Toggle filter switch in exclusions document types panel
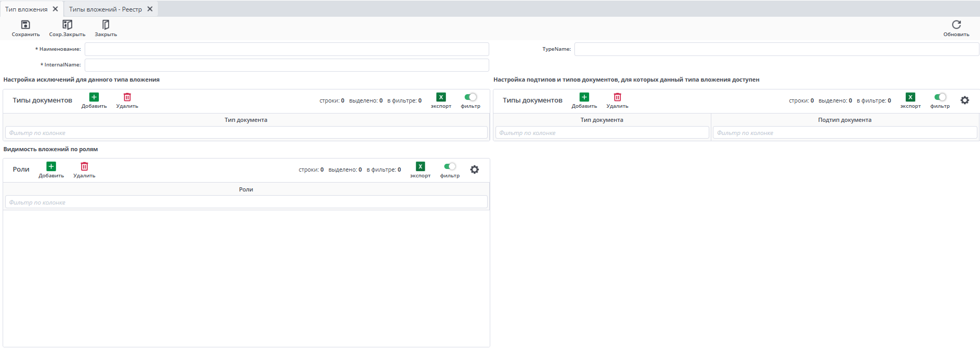Viewport: 980px width, 350px height. (x=470, y=97)
